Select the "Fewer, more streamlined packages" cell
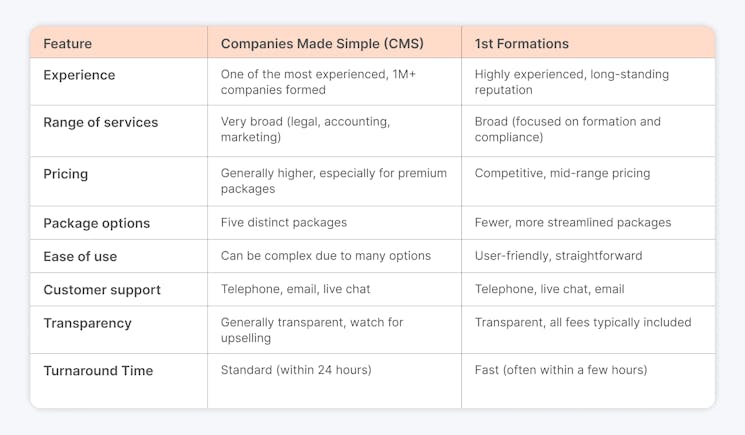 pos(572,222)
